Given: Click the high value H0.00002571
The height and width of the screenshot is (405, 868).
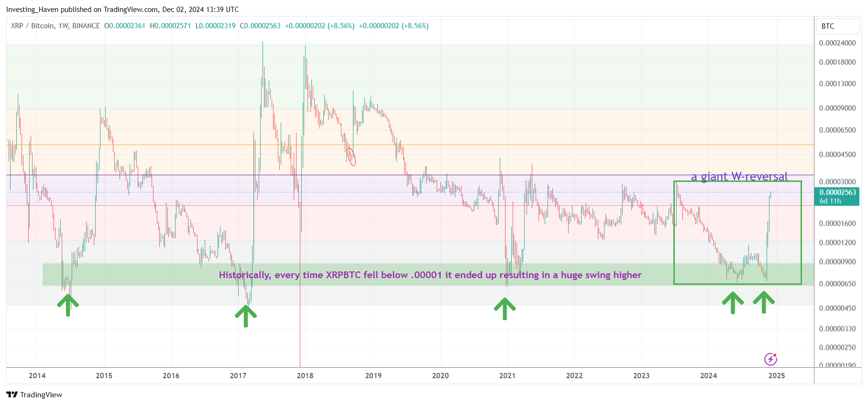Looking at the screenshot, I should click(x=170, y=26).
